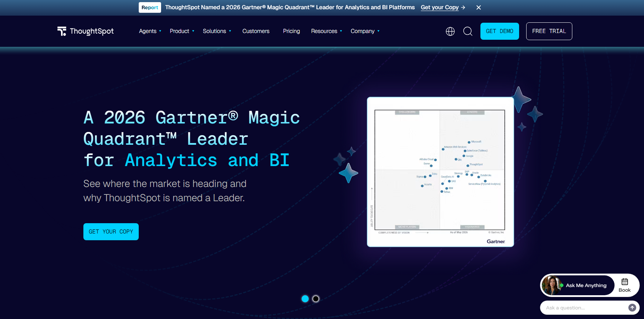The image size is (644, 319).
Task: Click the ThoughtSpot logo
Action: tap(86, 31)
